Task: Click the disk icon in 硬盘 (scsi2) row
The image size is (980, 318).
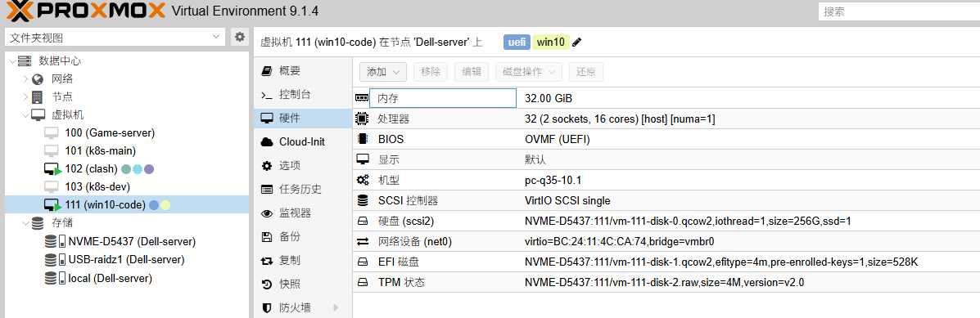Action: pos(362,222)
